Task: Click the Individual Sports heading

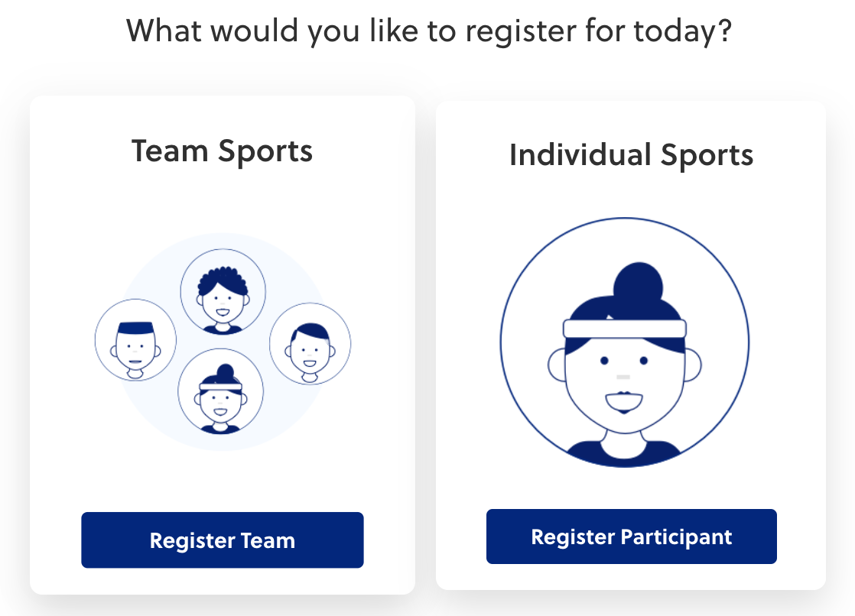Action: [631, 155]
